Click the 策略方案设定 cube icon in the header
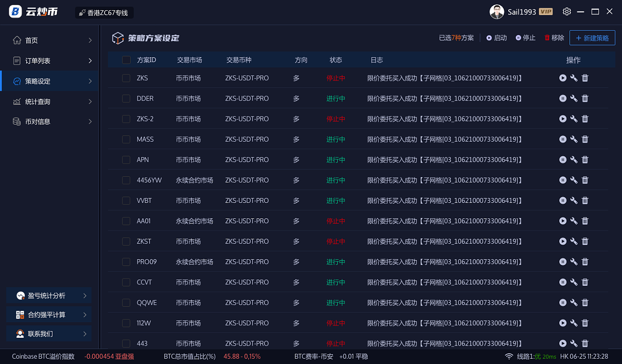The height and width of the screenshot is (364, 622). coord(118,37)
